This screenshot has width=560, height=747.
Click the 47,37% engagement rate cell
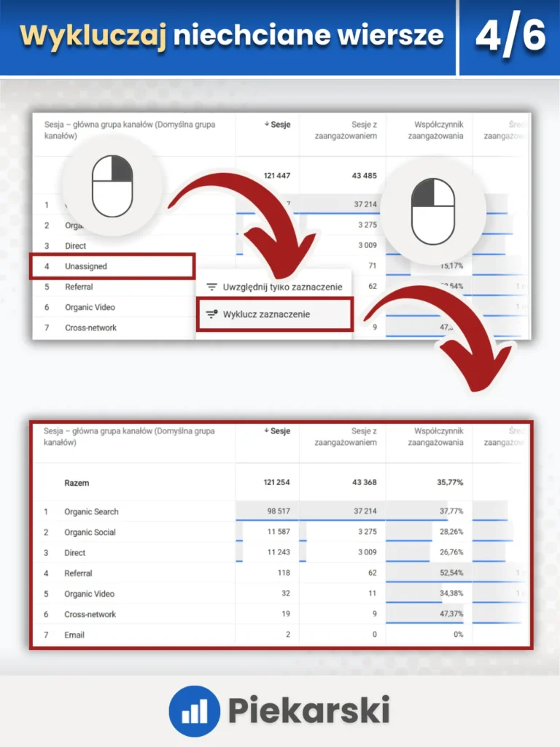(x=451, y=613)
